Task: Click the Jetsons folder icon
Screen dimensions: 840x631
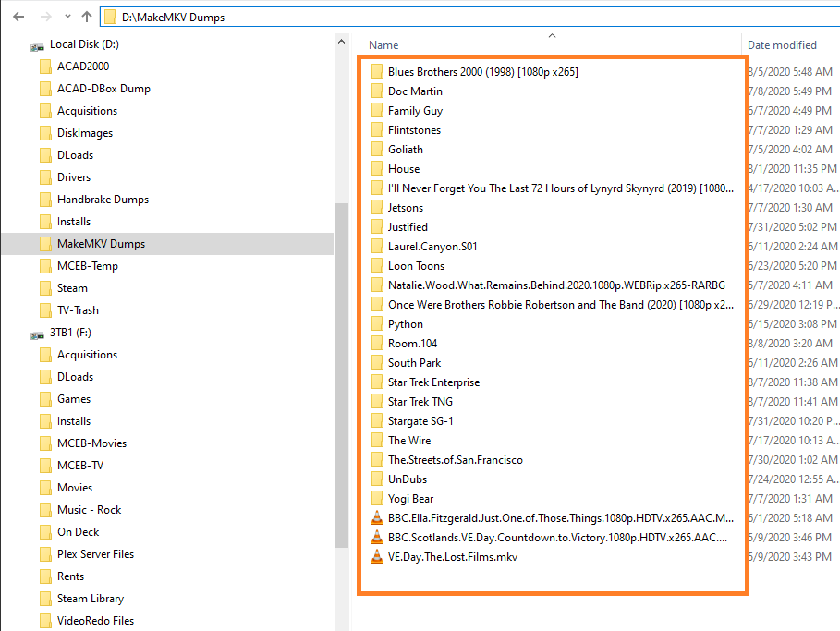Action: [x=377, y=208]
